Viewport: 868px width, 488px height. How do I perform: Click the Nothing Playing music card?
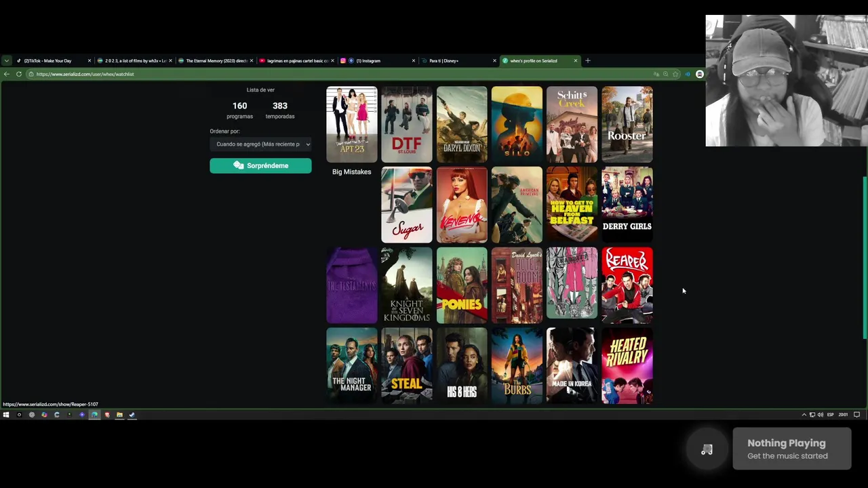point(792,449)
